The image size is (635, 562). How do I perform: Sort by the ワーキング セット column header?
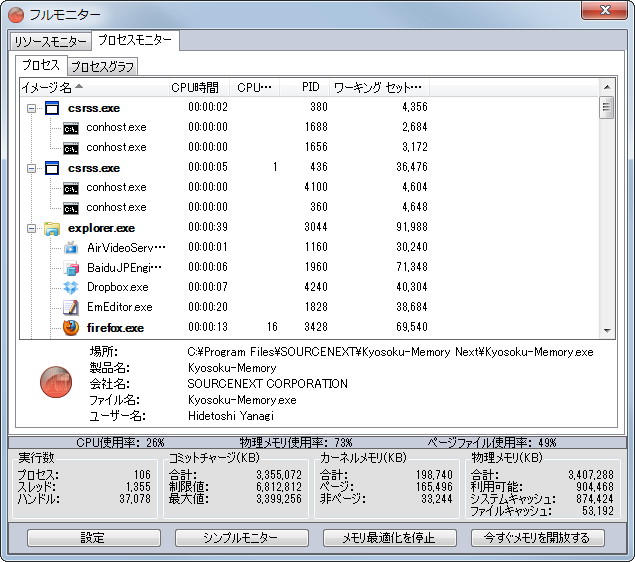click(x=379, y=87)
